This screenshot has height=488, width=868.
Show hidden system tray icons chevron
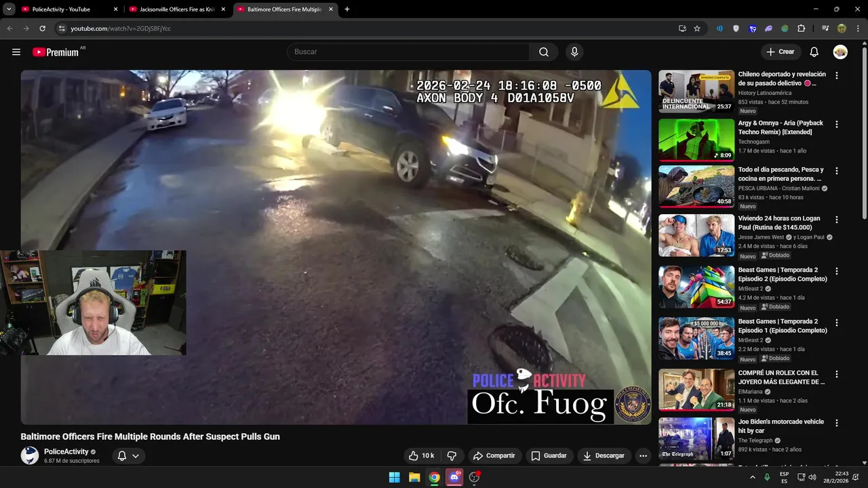[x=752, y=477]
